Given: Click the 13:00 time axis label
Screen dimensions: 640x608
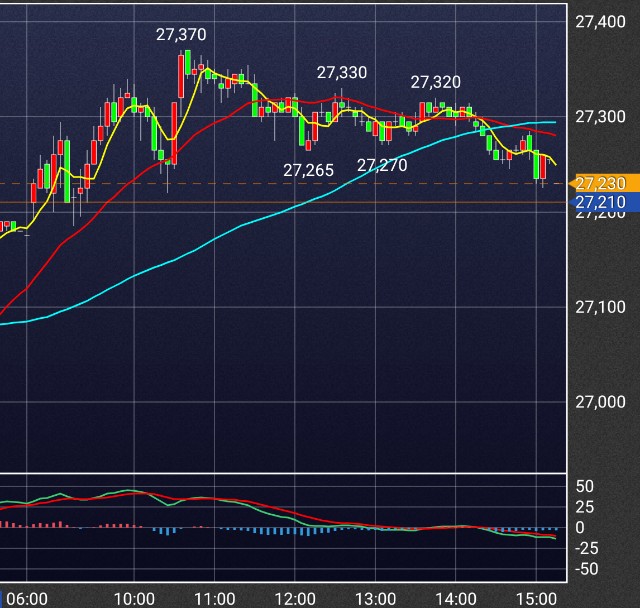Looking at the screenshot, I should coord(376,599).
